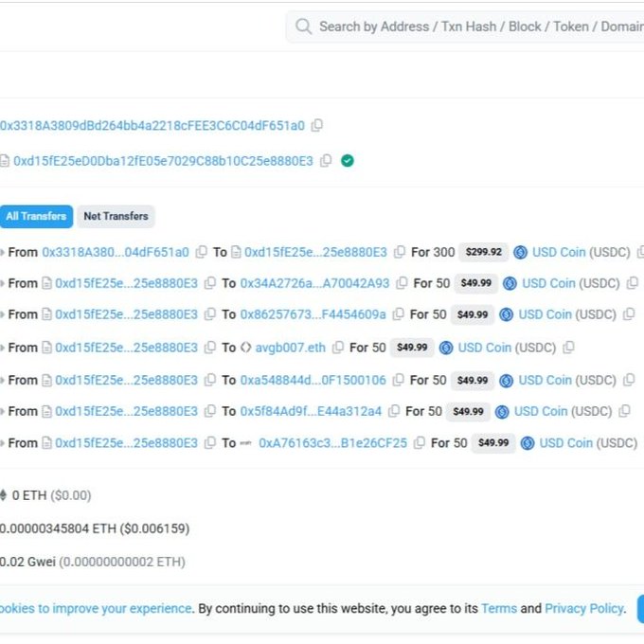
Task: Click small label icon before 0xA76163c3
Action: pos(245,443)
